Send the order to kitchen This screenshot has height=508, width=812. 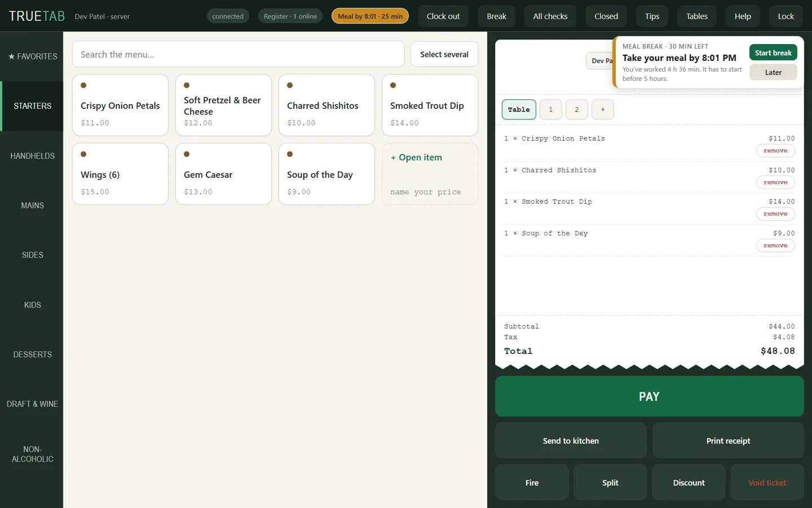[571, 441]
